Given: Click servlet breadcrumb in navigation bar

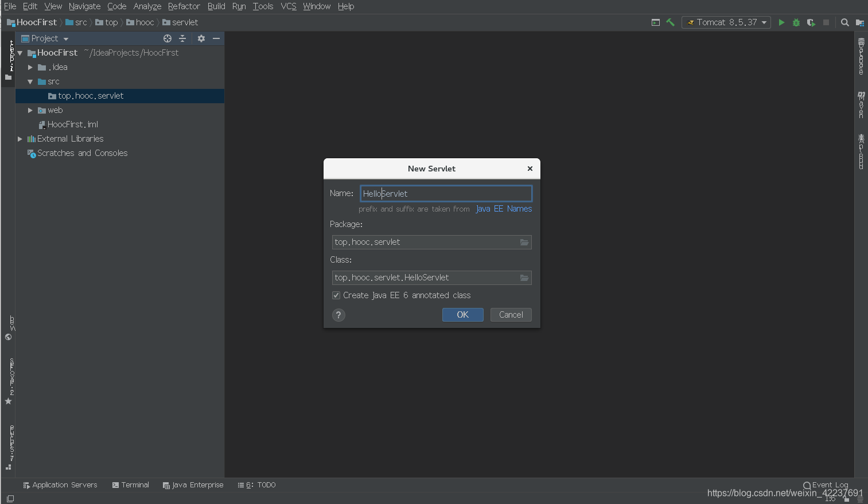Looking at the screenshot, I should (x=180, y=22).
